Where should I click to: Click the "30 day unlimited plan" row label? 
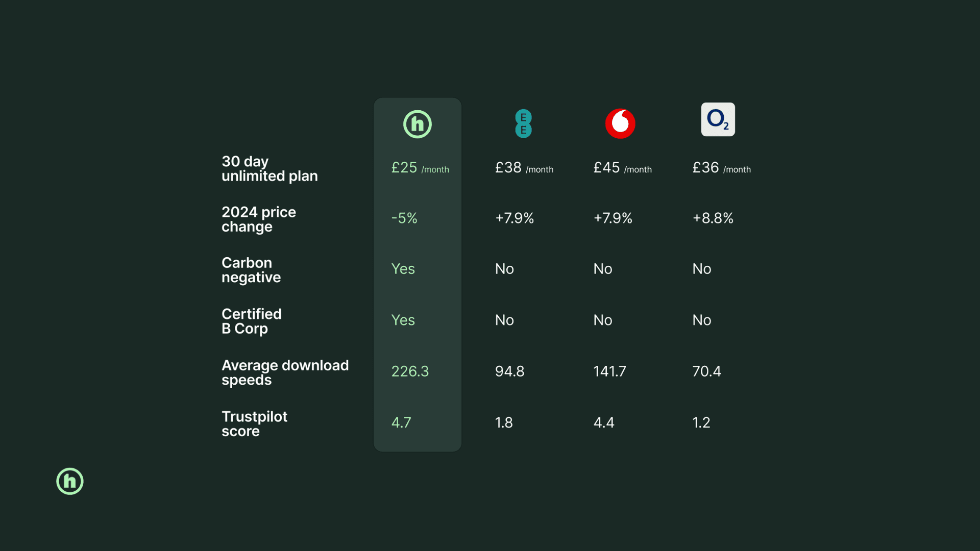coord(269,168)
